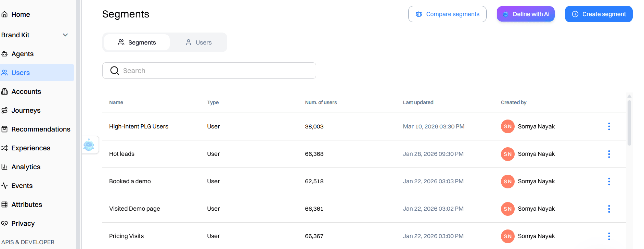Click the Analytics bar chart icon
This screenshot has height=249, width=644.
pyautogui.click(x=4, y=167)
